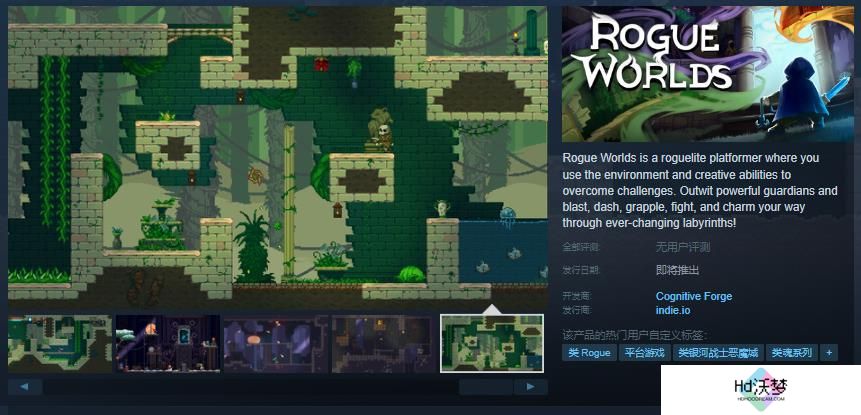Open the Cognitive Forge developer link
861x415 pixels.
pyautogui.click(x=694, y=296)
